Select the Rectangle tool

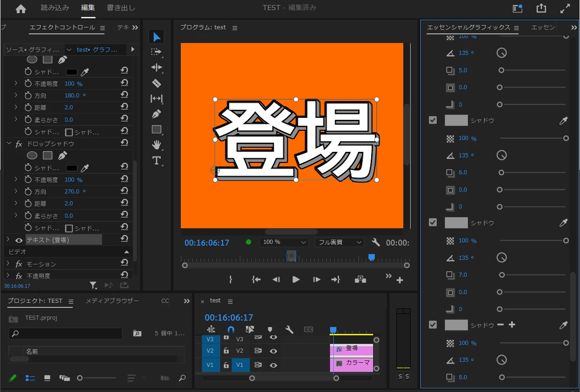tap(157, 129)
